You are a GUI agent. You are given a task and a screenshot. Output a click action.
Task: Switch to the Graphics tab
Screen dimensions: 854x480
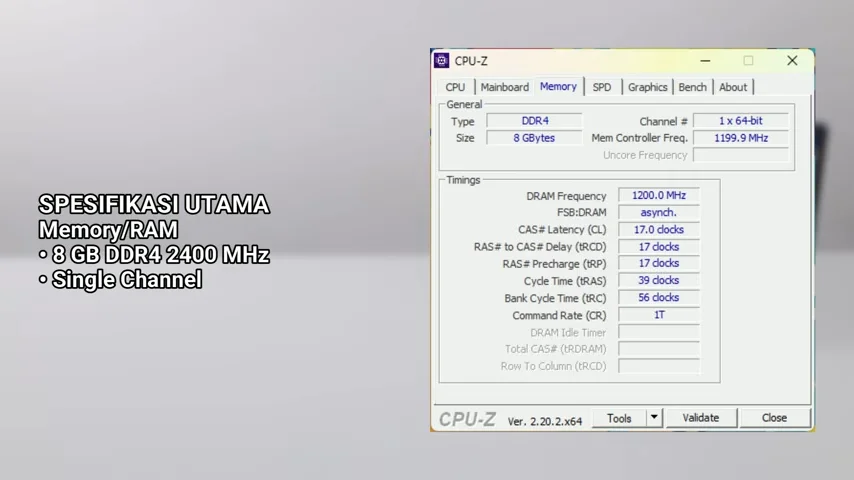click(x=648, y=87)
